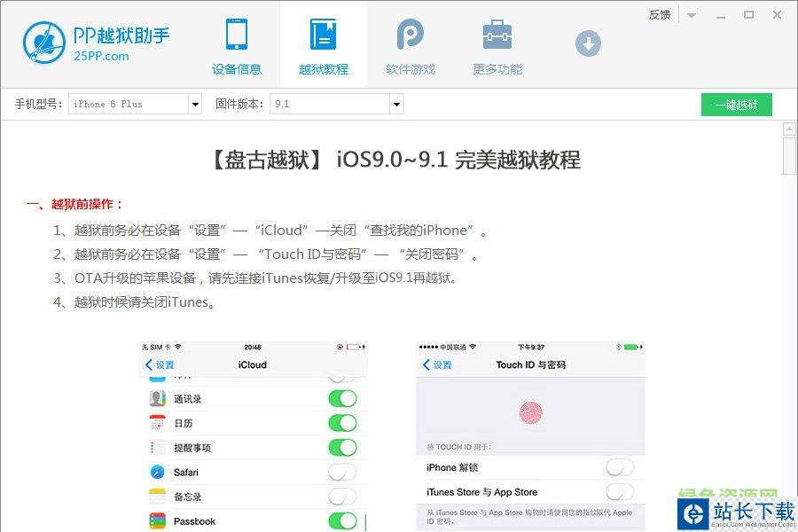Open the 设备信息 phone icon
This screenshot has height=532, width=798.
click(237, 35)
